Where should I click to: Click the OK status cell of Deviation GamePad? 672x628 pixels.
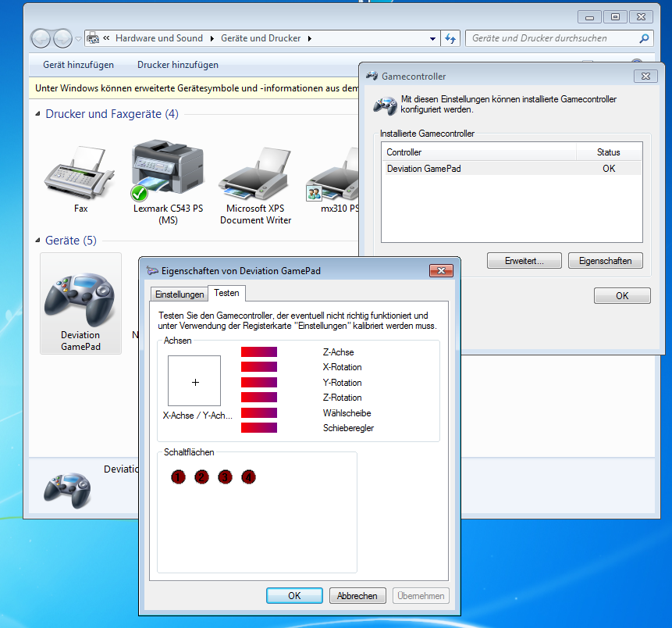point(609,169)
